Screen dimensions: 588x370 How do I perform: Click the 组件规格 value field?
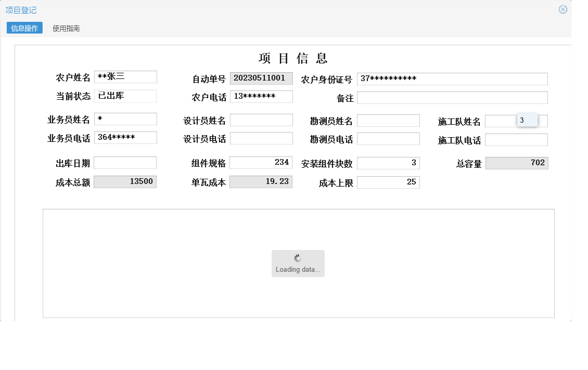261,162
